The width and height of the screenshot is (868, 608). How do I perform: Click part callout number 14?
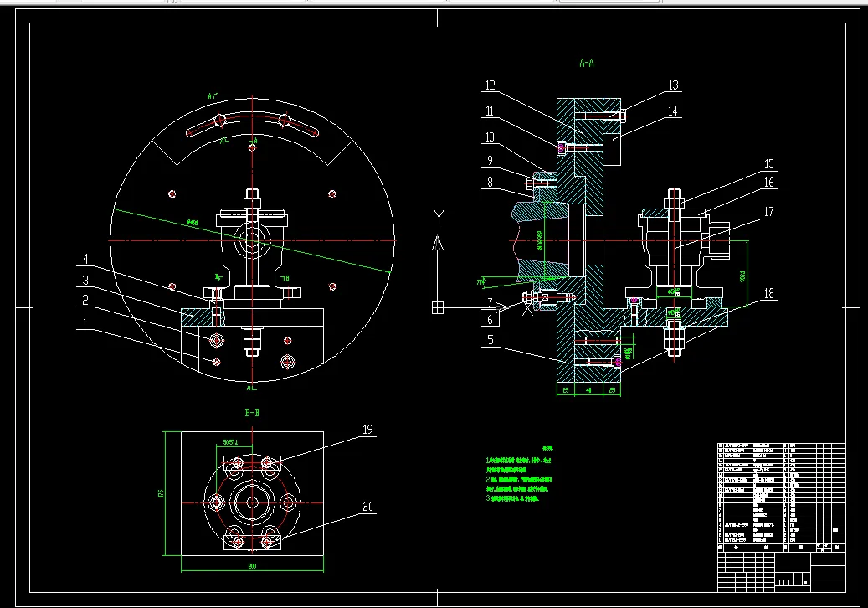coord(673,111)
